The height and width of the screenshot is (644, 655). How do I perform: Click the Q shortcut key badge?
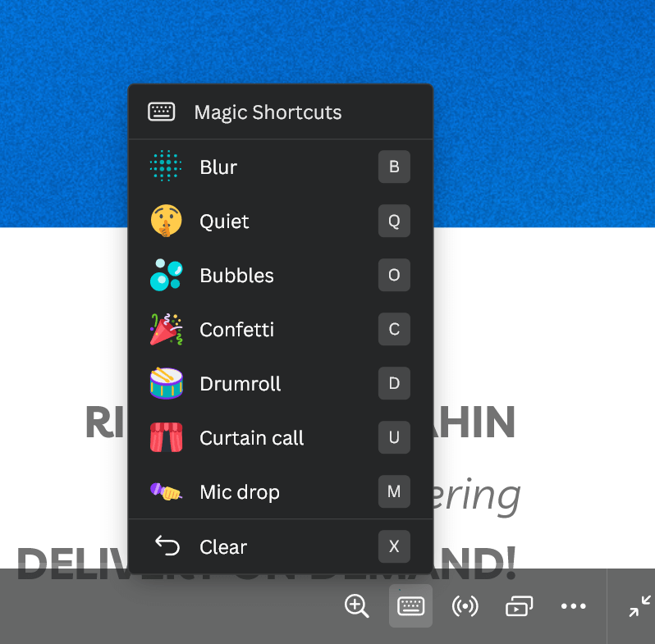(x=394, y=221)
